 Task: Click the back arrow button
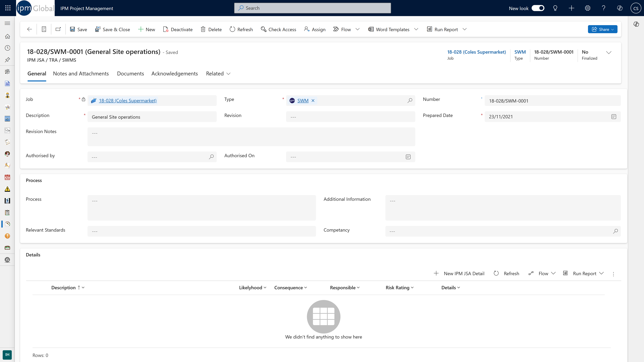[x=30, y=29]
